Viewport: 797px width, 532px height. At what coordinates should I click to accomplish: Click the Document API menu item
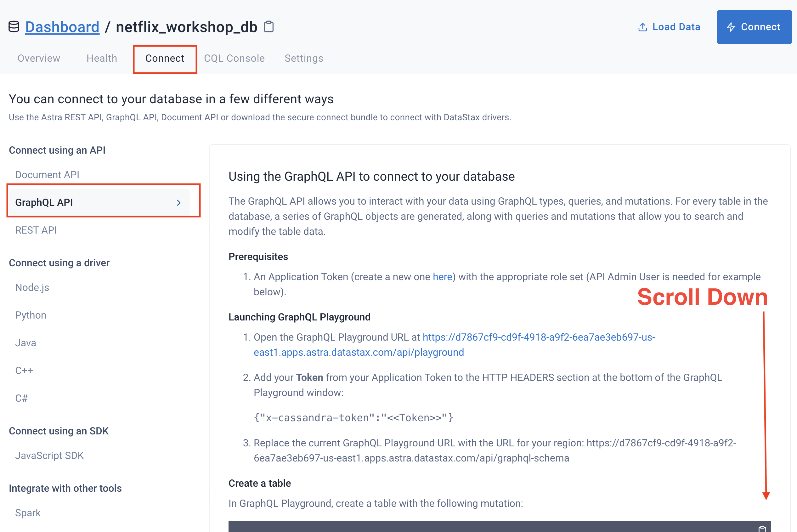click(x=48, y=175)
